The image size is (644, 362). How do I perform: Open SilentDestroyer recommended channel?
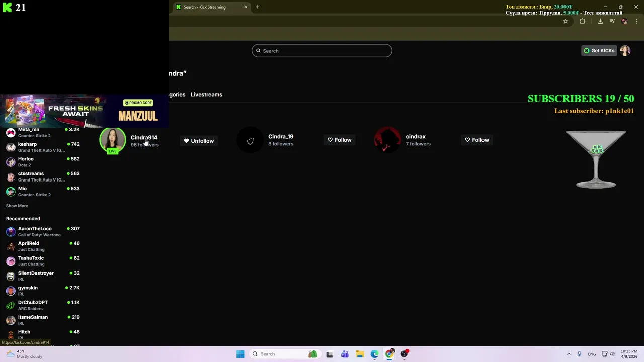tap(43, 276)
